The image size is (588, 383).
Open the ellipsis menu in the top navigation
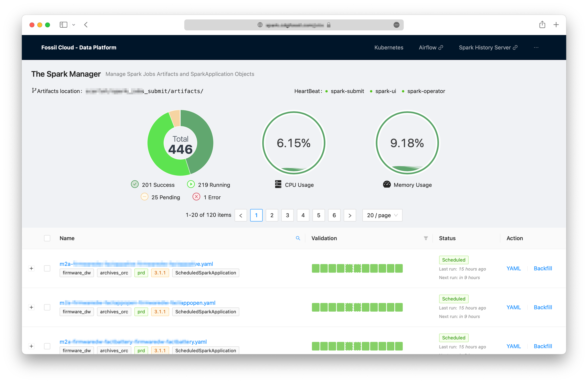[536, 47]
